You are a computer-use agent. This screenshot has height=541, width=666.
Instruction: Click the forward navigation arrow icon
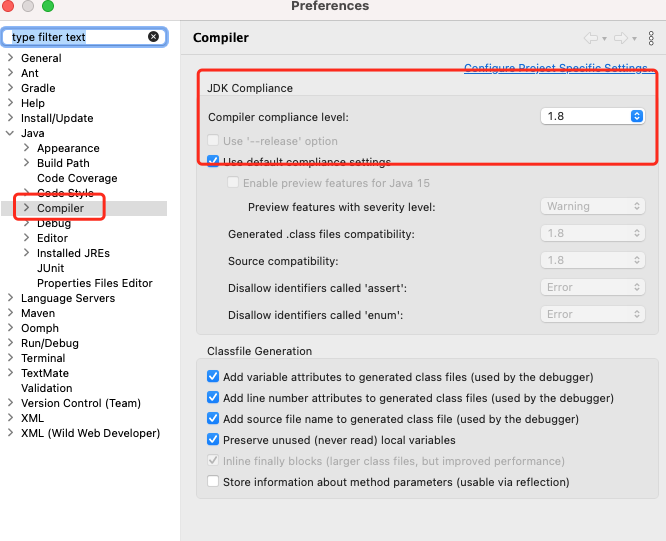point(621,38)
